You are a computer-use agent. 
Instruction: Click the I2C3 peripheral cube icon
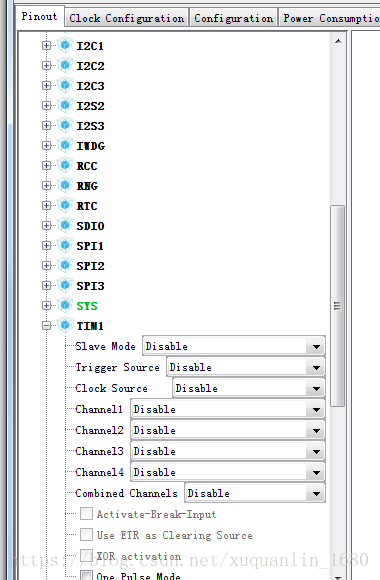pyautogui.click(x=65, y=85)
